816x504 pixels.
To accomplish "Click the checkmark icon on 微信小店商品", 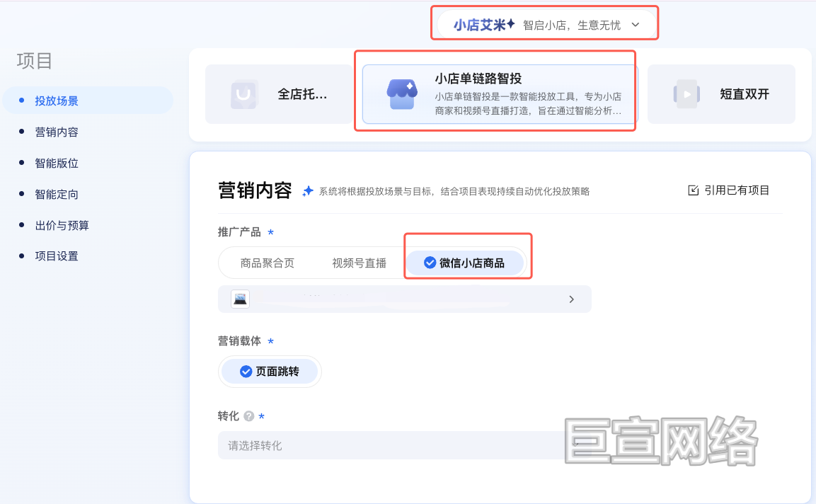I will [x=430, y=263].
